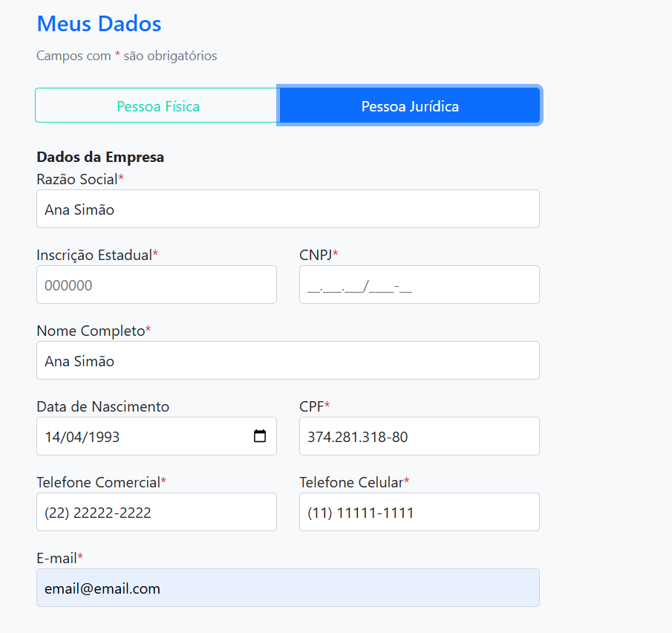This screenshot has height=633, width=672.
Task: Click into the CNPJ masked input
Action: click(419, 285)
